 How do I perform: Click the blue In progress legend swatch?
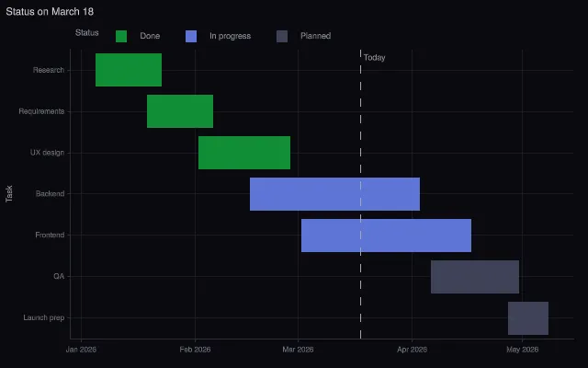191,37
